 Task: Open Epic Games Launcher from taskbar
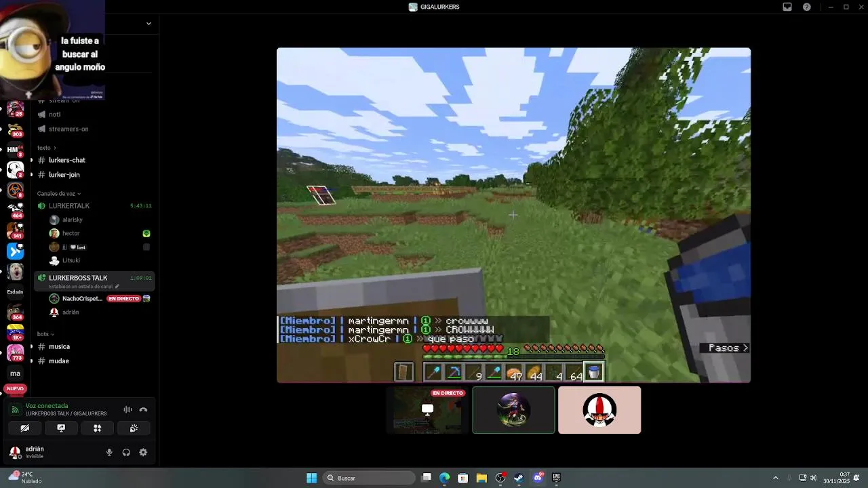(x=556, y=478)
